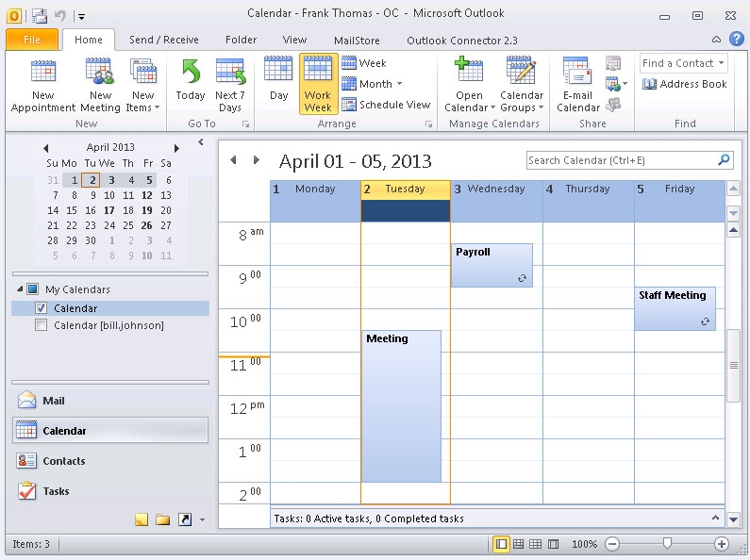Click the Find a Contact box
The width and height of the screenshot is (750, 560).
click(x=684, y=63)
